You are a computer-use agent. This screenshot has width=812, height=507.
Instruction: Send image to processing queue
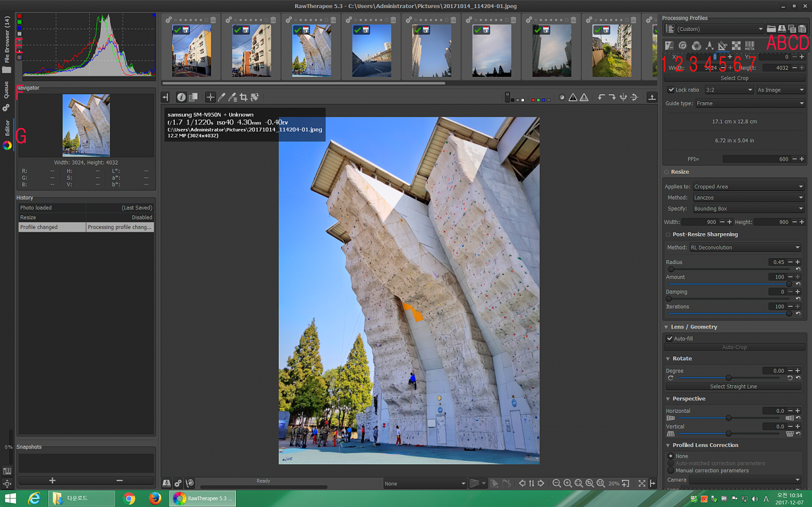178,483
